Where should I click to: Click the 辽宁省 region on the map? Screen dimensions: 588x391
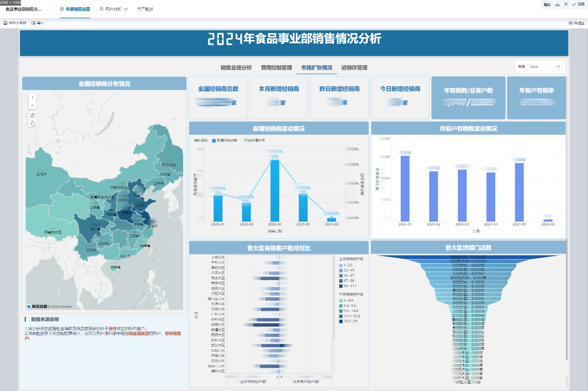pos(159,184)
